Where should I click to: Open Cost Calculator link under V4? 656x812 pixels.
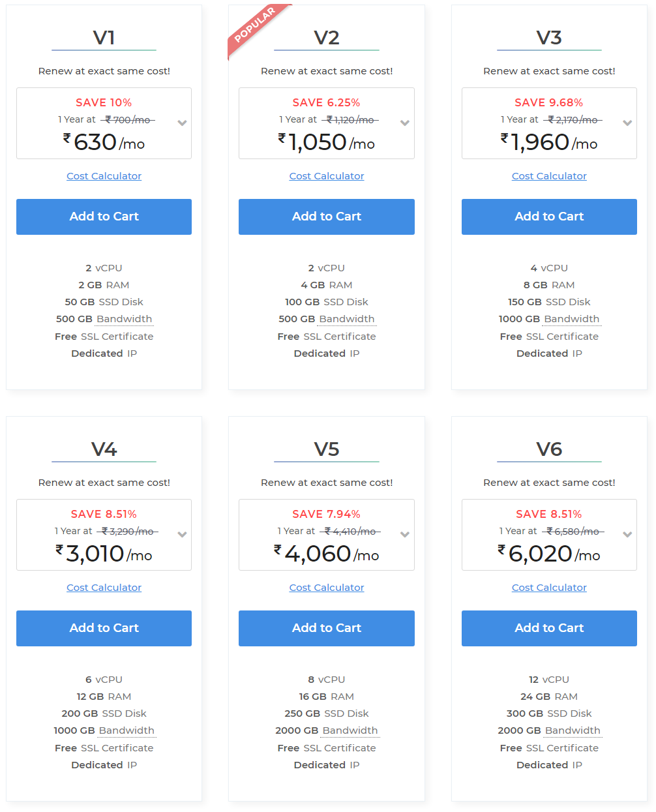pyautogui.click(x=104, y=588)
